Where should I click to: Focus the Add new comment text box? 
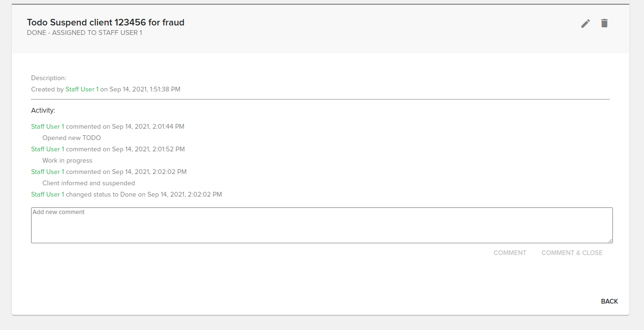tap(321, 225)
